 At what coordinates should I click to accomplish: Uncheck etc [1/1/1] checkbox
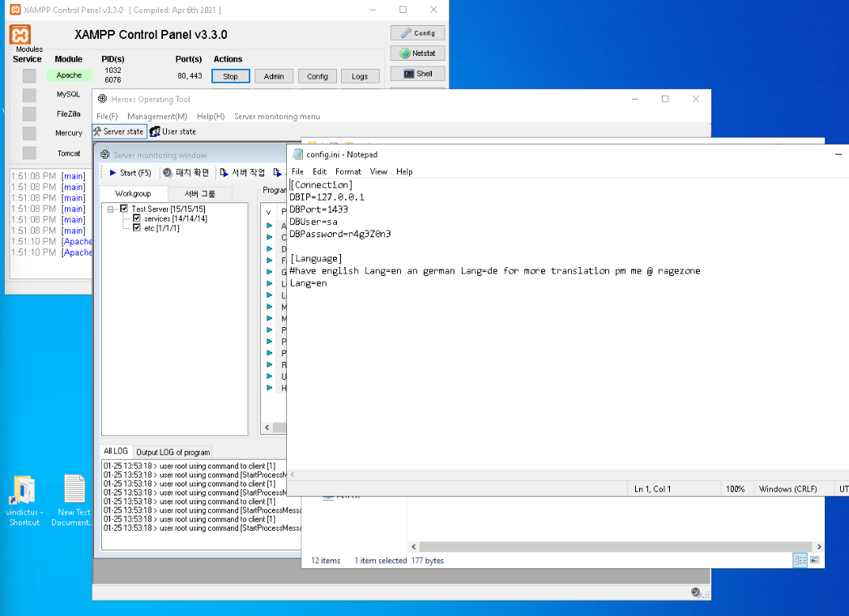(136, 227)
